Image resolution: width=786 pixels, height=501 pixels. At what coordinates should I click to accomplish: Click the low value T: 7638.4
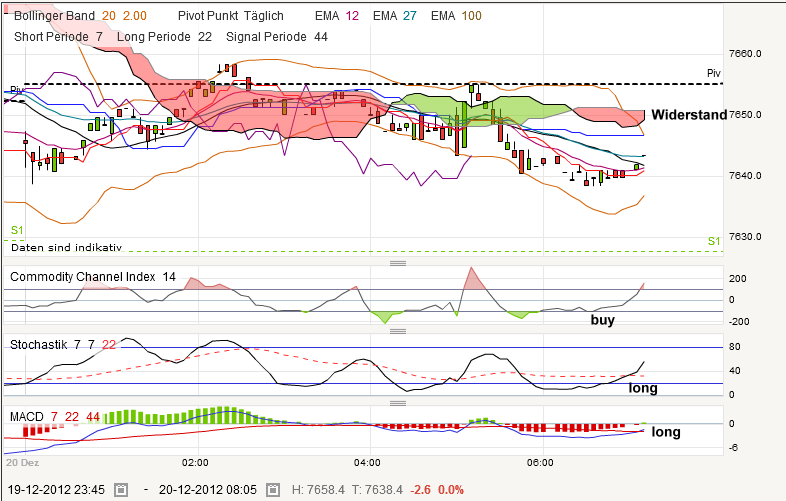click(x=377, y=489)
